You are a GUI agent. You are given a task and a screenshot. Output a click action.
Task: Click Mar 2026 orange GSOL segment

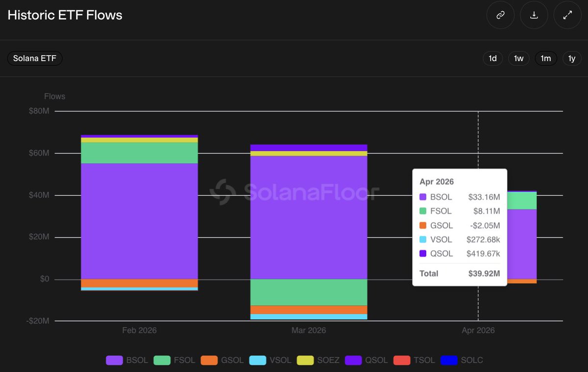[309, 310]
